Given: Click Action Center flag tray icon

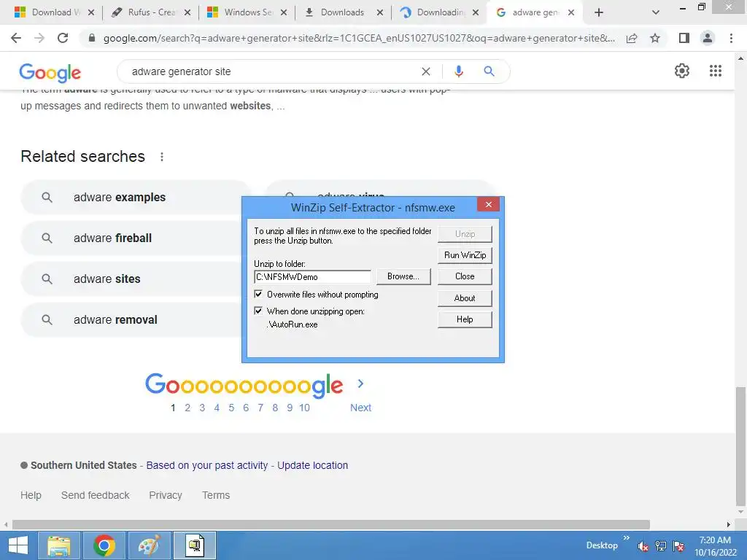Looking at the screenshot, I should [x=679, y=546].
